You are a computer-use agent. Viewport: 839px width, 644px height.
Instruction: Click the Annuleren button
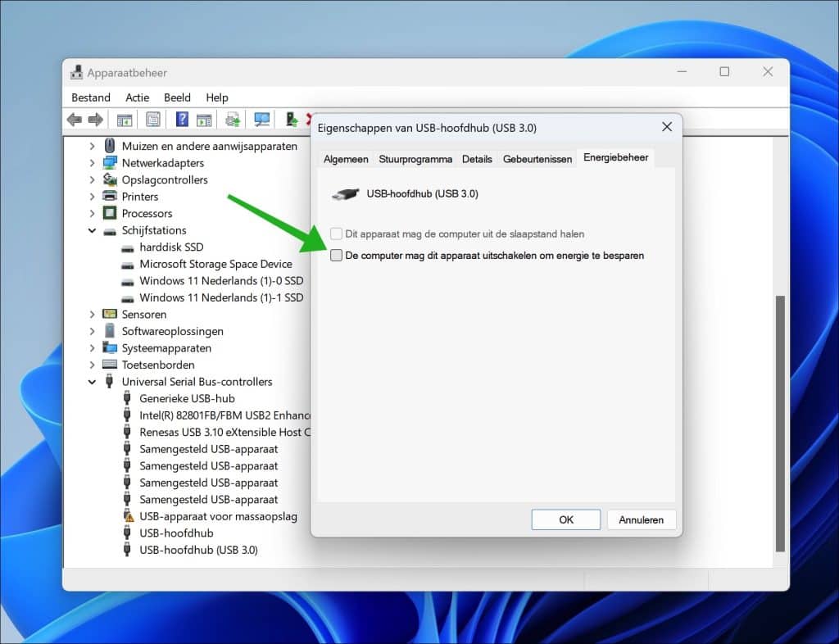point(641,519)
